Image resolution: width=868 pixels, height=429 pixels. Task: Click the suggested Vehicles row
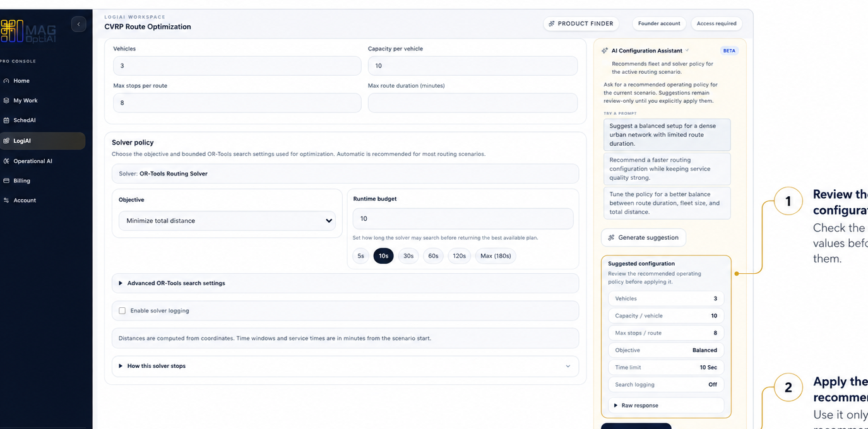[666, 298]
